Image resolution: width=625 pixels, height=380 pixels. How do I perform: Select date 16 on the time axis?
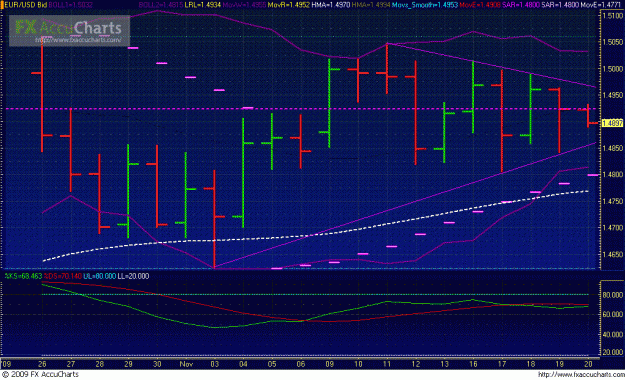coord(473,364)
